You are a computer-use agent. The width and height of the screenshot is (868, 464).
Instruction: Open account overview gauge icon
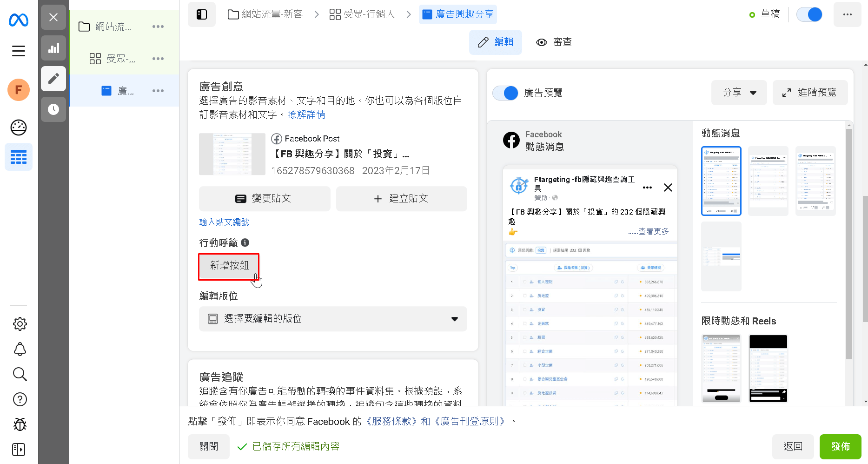[19, 128]
